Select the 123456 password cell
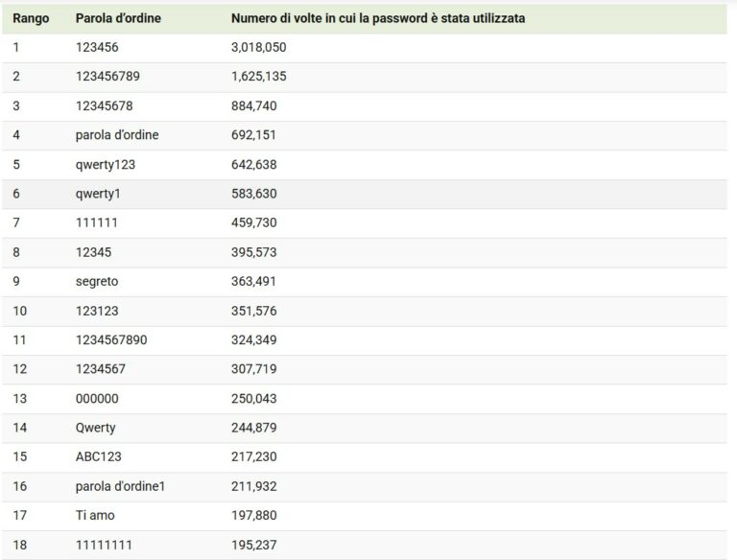Viewport: 737px width, 560px height. (x=97, y=47)
